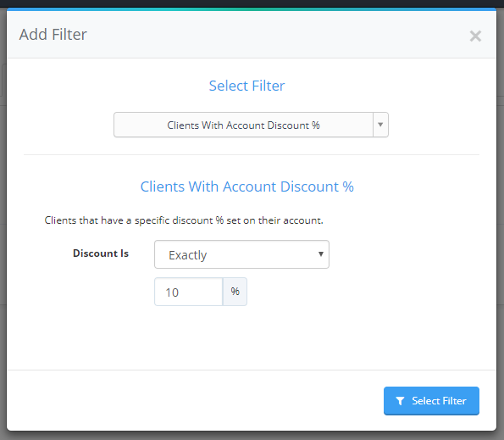Open the Exactly comparison dropdown
The width and height of the screenshot is (504, 440).
click(241, 254)
